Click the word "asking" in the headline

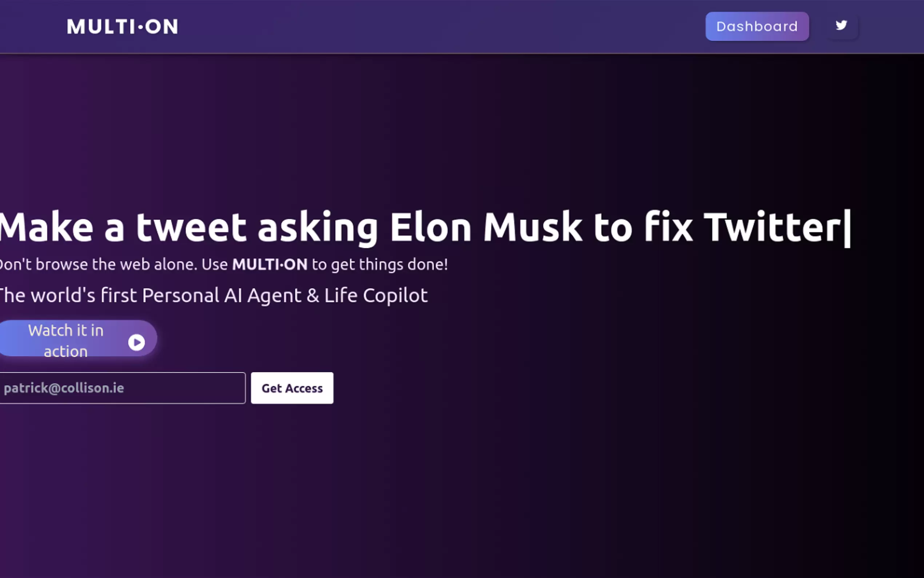pyautogui.click(x=318, y=228)
